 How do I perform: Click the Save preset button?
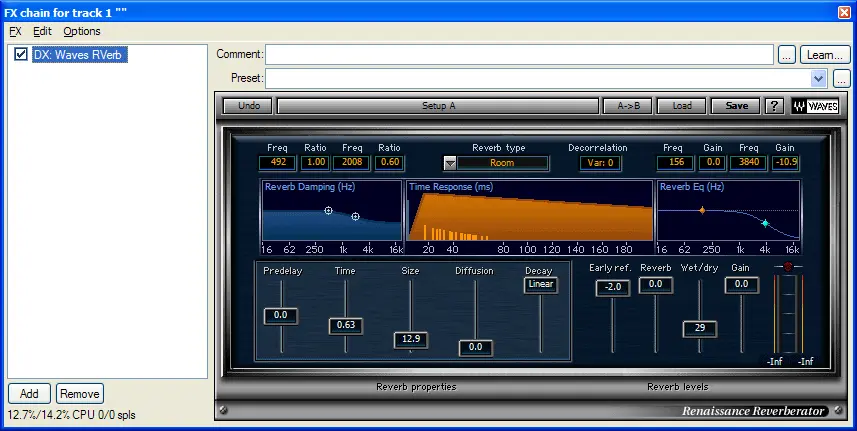[736, 106]
